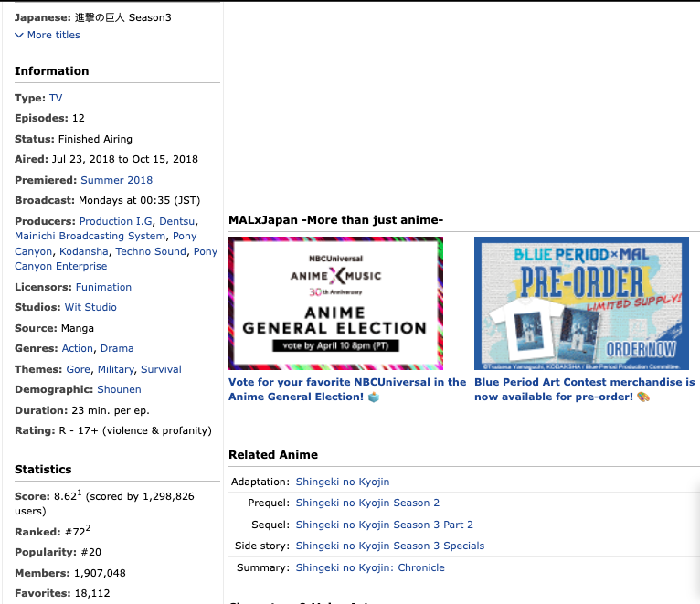Click the ranked footnote superscript 2

(88, 527)
